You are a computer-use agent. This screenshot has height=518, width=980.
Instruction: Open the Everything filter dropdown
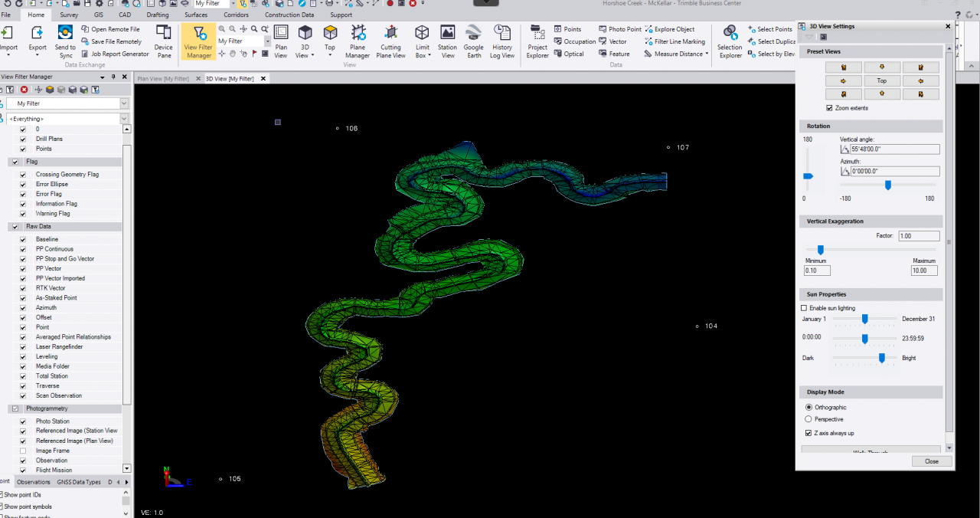124,119
